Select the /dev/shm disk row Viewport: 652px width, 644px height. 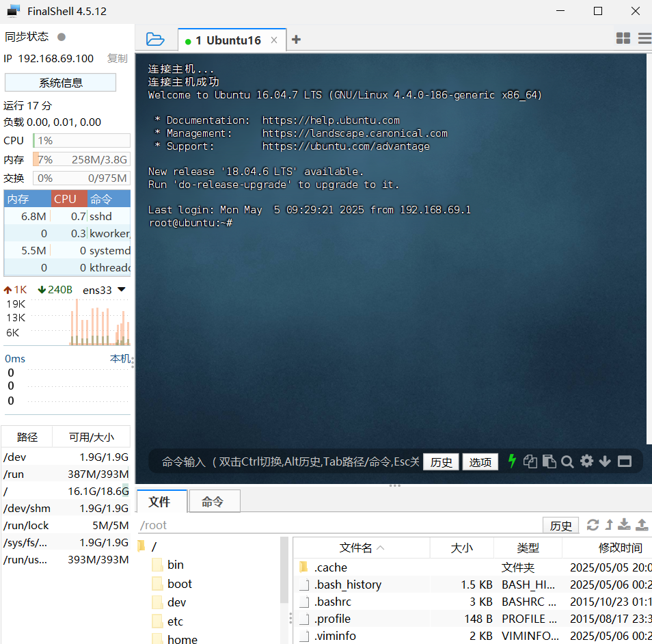click(66, 508)
